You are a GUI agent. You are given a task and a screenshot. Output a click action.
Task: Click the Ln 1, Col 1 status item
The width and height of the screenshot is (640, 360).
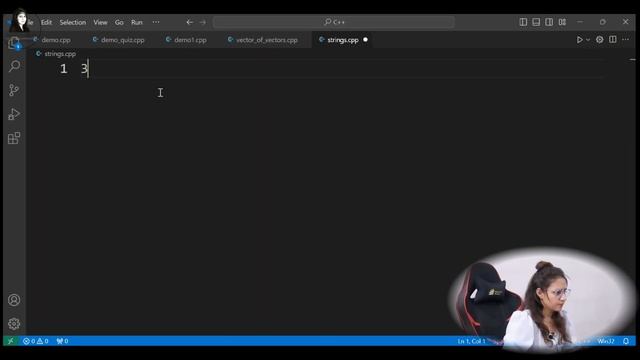click(x=471, y=341)
